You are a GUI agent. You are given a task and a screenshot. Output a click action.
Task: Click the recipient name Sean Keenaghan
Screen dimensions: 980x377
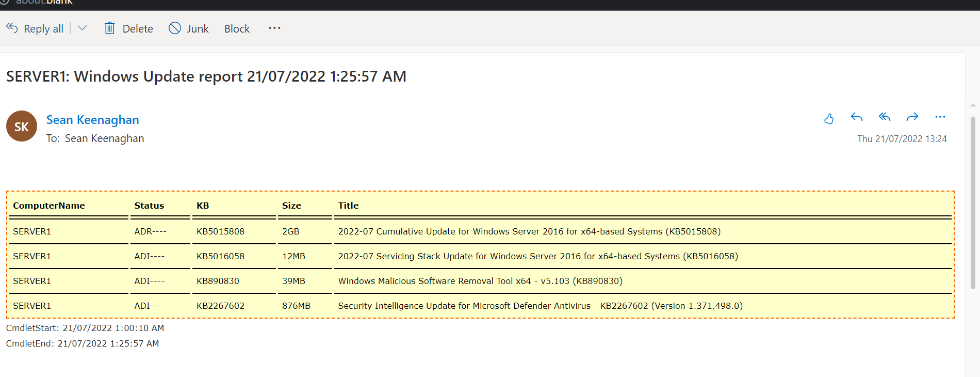coord(104,138)
